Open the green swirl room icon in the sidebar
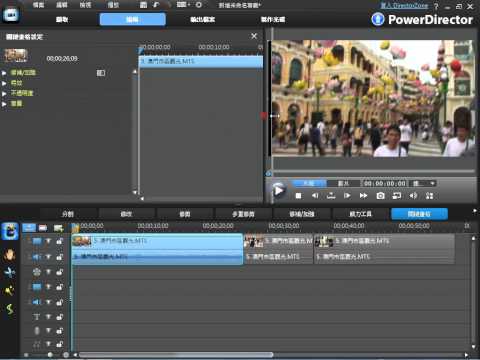The height and width of the screenshot is (360, 480). 10,309
